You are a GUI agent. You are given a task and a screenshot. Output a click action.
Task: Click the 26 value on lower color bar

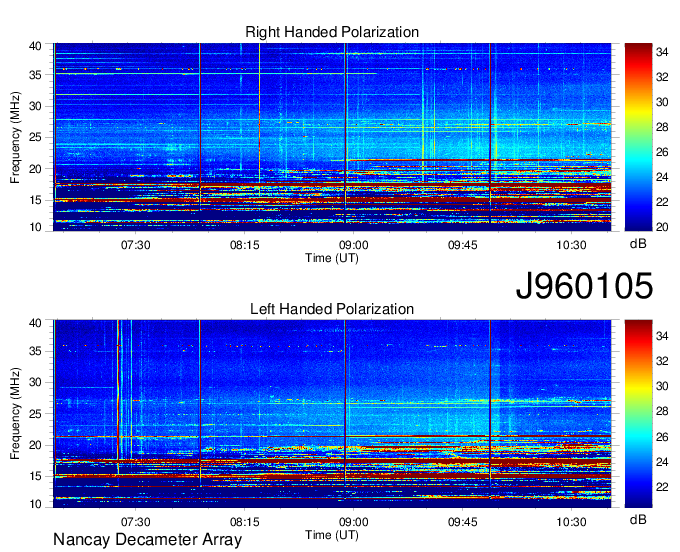(x=662, y=437)
